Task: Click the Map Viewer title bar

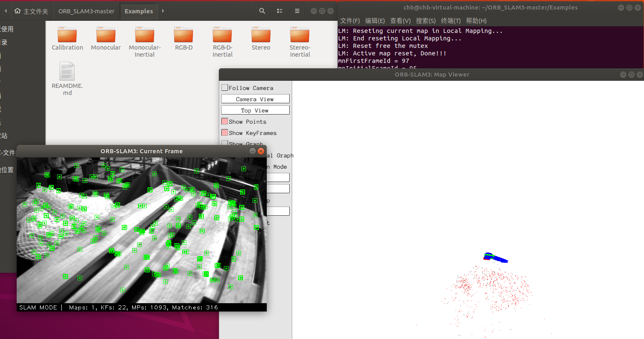Action: pos(432,75)
